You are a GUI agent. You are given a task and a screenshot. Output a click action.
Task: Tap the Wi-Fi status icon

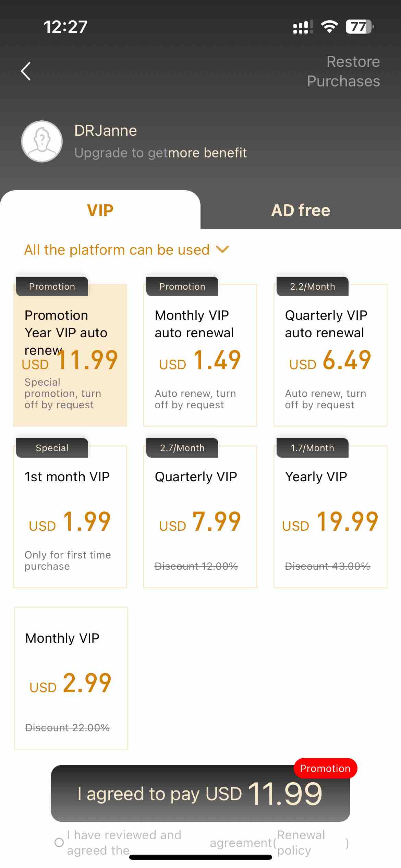(x=329, y=27)
